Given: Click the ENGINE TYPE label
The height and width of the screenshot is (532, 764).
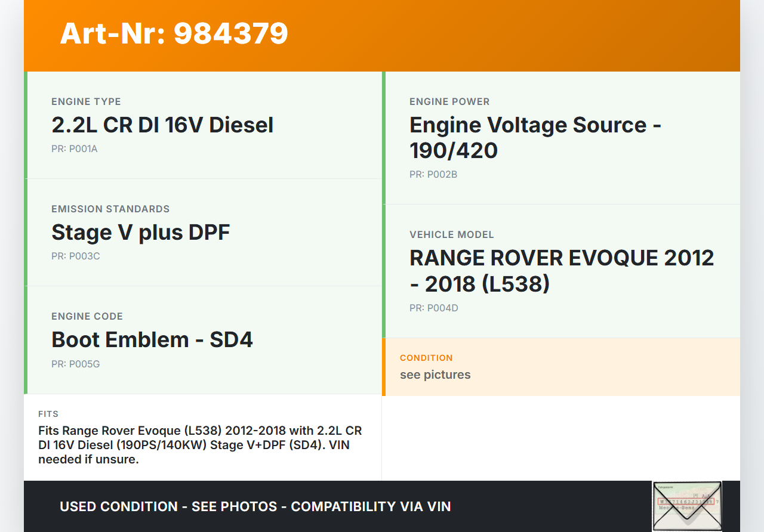Looking at the screenshot, I should coord(86,101).
